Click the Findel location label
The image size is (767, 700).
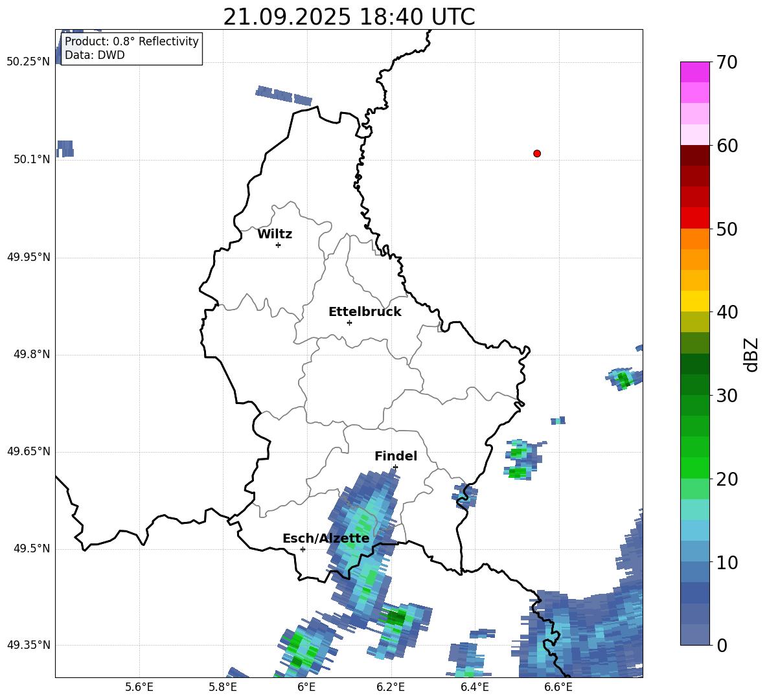click(396, 456)
